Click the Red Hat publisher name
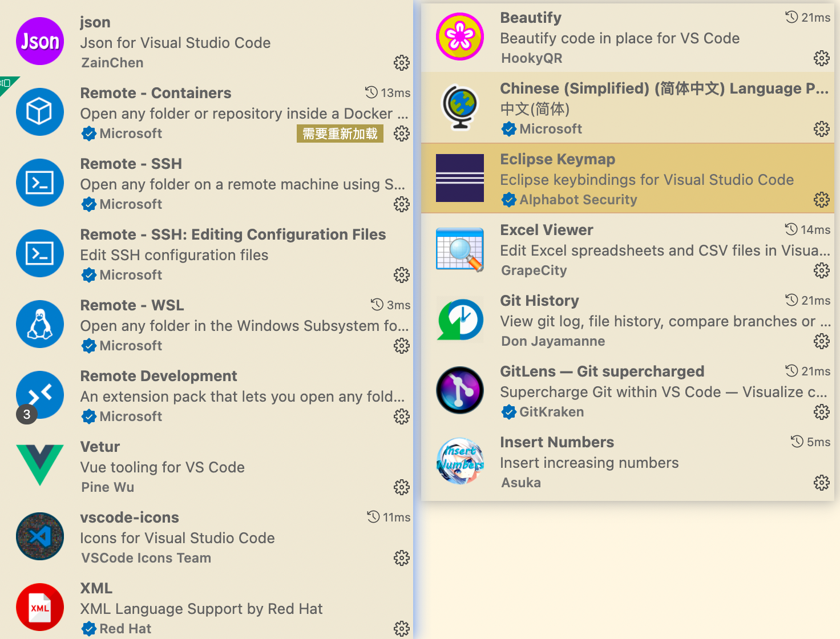This screenshot has width=840, height=639. click(126, 629)
